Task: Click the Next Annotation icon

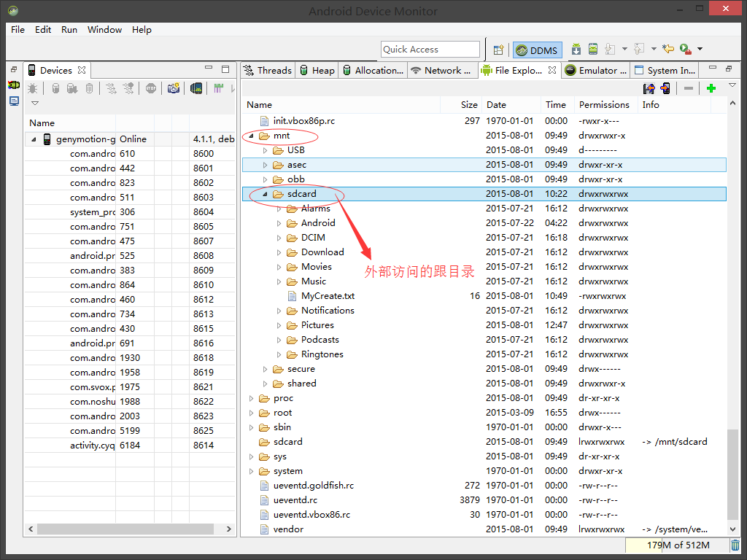Action: (x=611, y=49)
